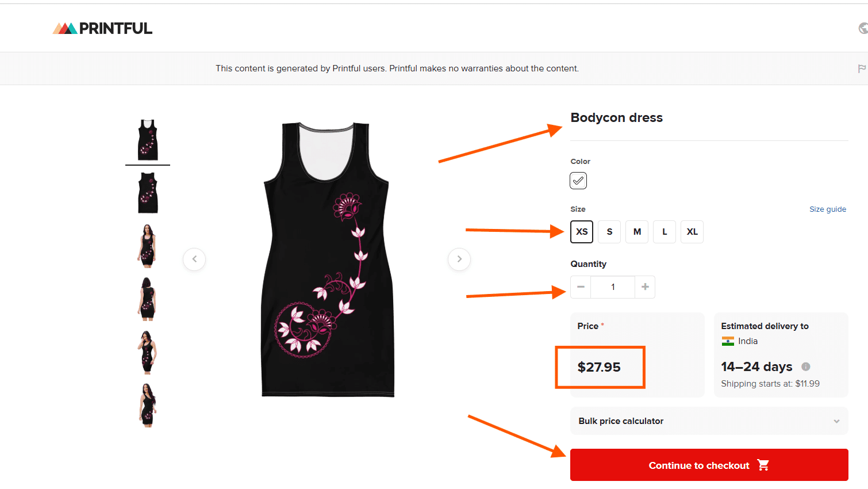
Task: Click the flag icon to report content
Action: (862, 68)
